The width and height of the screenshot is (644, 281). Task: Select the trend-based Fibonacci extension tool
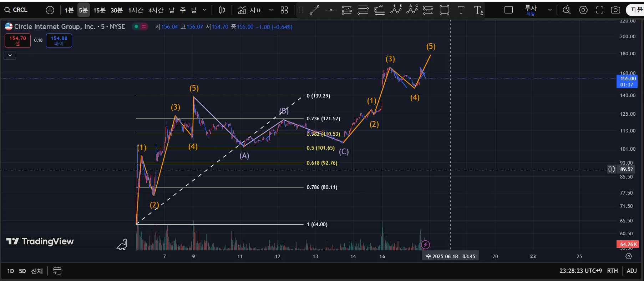(428, 10)
